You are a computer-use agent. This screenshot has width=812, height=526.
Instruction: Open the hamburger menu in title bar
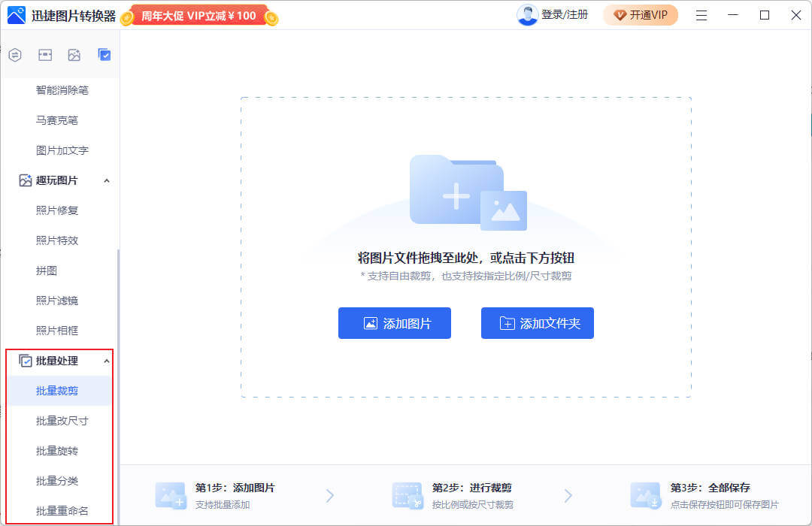tap(701, 15)
